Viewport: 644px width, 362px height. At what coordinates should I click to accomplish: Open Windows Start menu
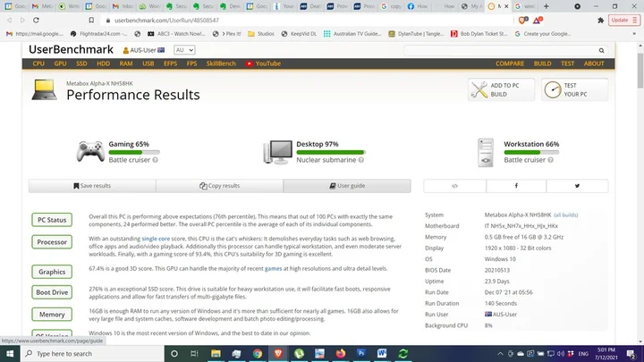click(10, 353)
